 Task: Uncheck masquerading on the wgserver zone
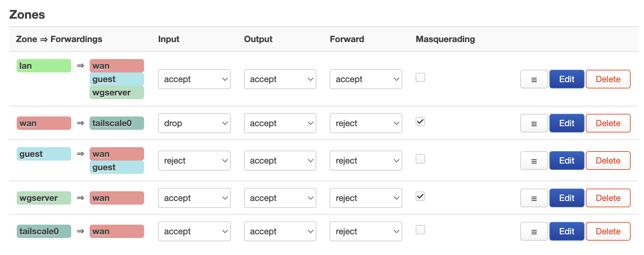tap(420, 197)
